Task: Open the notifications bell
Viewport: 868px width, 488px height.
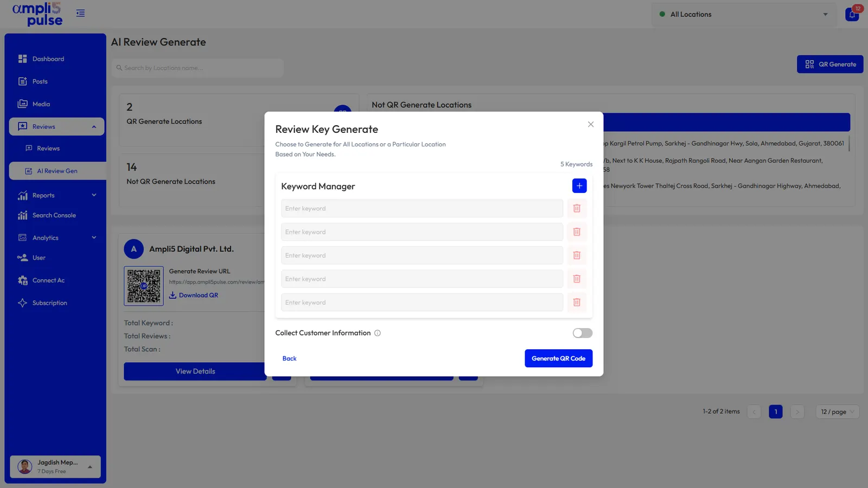Action: [x=852, y=14]
